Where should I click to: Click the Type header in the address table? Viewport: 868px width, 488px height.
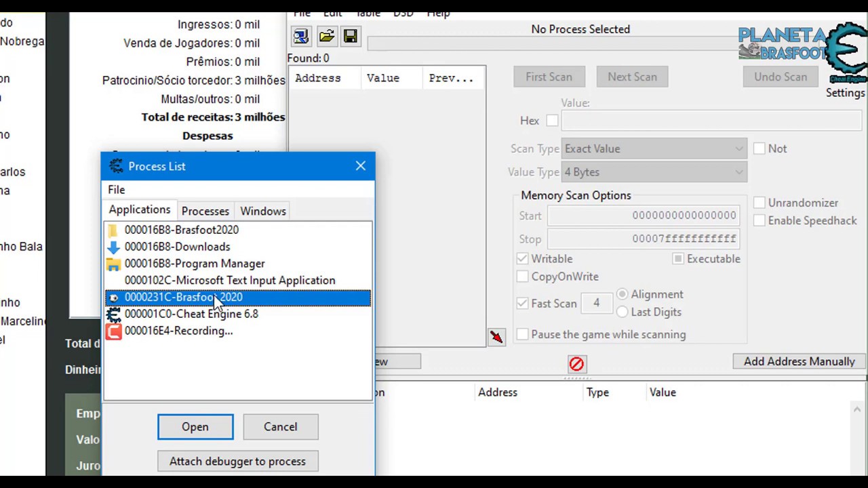click(x=597, y=392)
